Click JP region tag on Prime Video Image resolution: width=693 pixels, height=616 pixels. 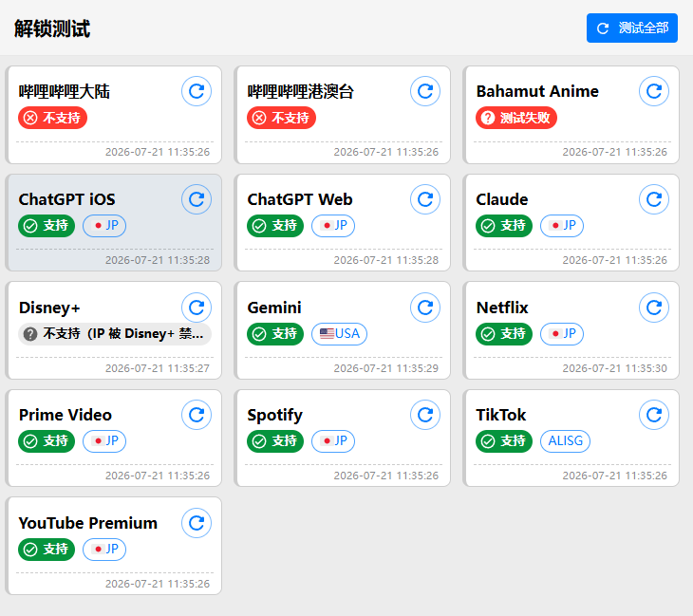point(104,441)
